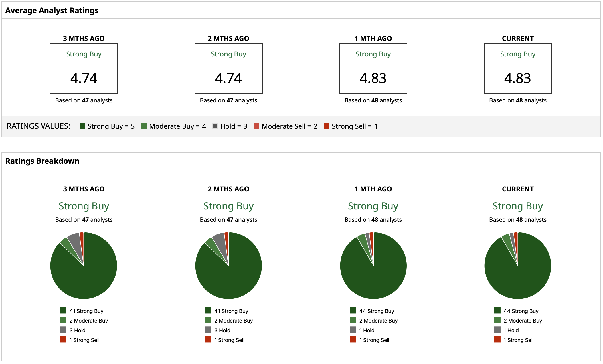Click the 1 MTH AGO 4.83 rating box
Screen dimensions: 603x364
click(x=373, y=68)
